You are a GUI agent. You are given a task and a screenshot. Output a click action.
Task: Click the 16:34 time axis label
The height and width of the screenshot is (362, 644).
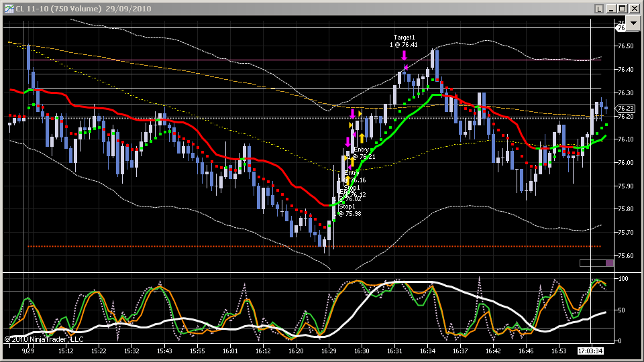point(427,351)
